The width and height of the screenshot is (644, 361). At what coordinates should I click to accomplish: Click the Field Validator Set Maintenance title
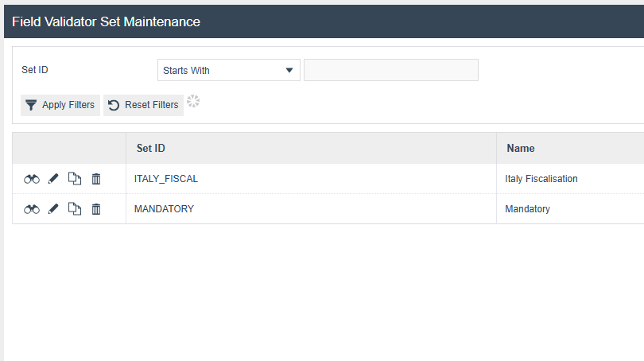(x=106, y=21)
